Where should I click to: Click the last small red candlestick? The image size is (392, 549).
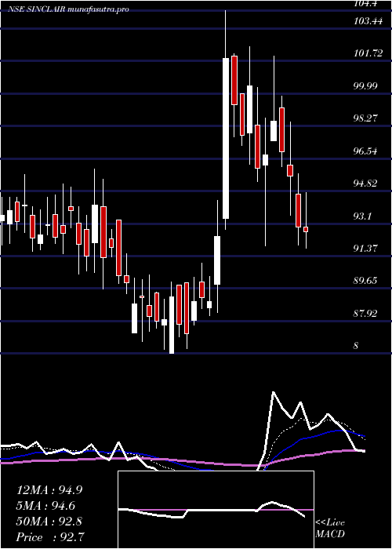306,229
